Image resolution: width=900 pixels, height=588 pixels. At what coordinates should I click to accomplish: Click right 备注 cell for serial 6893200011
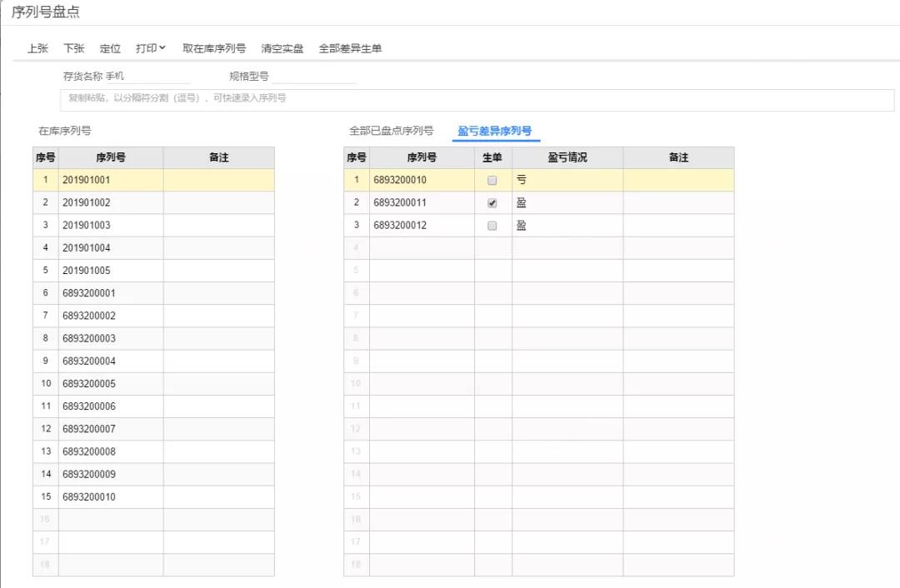(678, 202)
